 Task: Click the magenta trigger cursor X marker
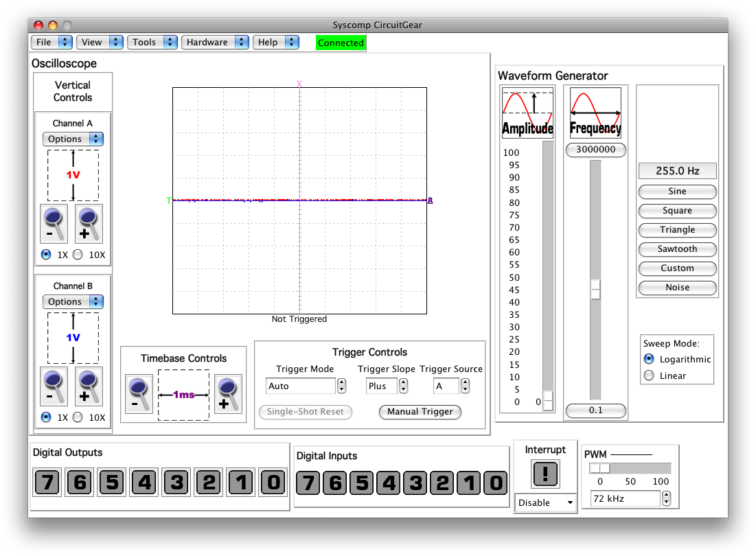point(299,84)
